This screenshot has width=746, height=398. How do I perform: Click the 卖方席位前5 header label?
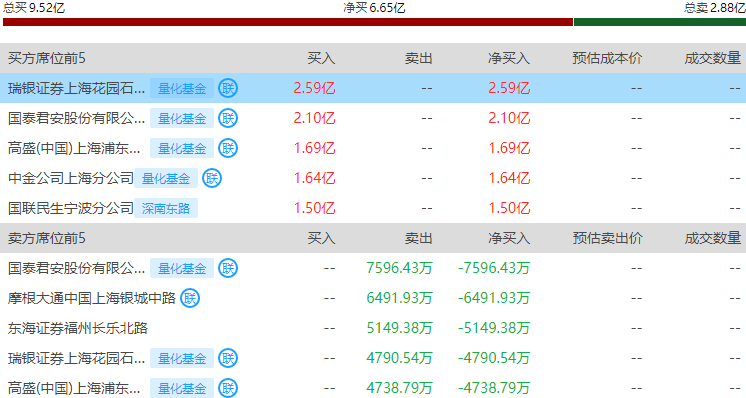pos(47,238)
